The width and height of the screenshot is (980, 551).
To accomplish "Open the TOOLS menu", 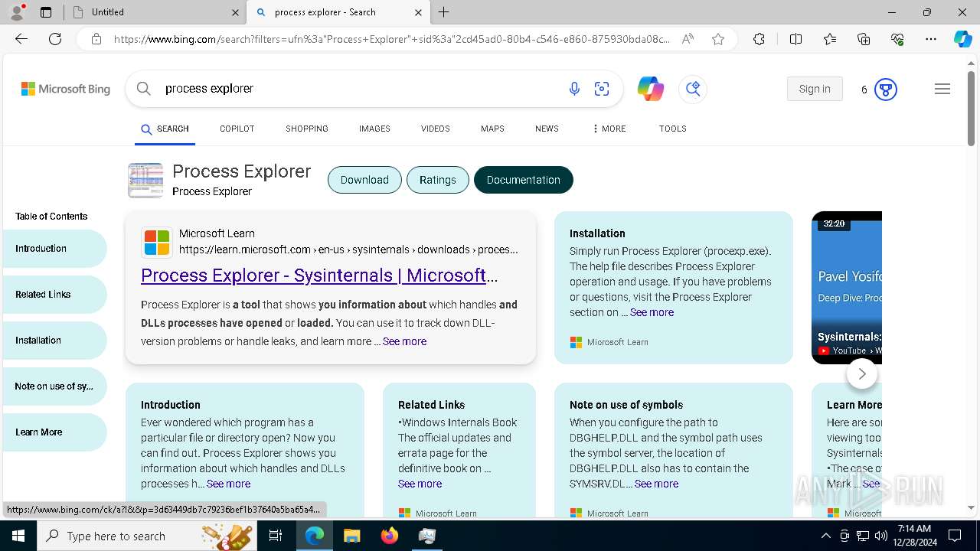I will click(673, 129).
